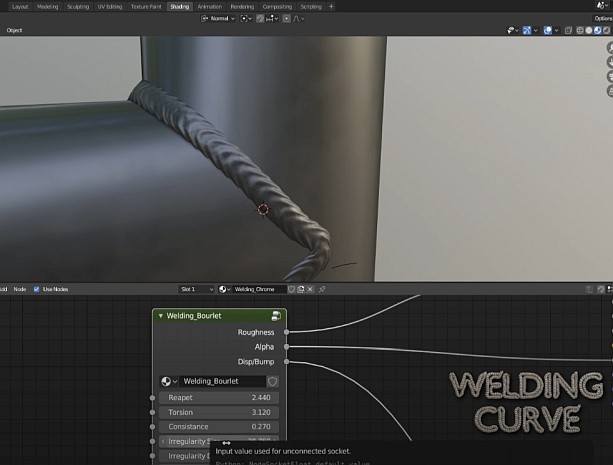Open the Normal transform orientation dropdown
613x465 pixels.
point(218,18)
